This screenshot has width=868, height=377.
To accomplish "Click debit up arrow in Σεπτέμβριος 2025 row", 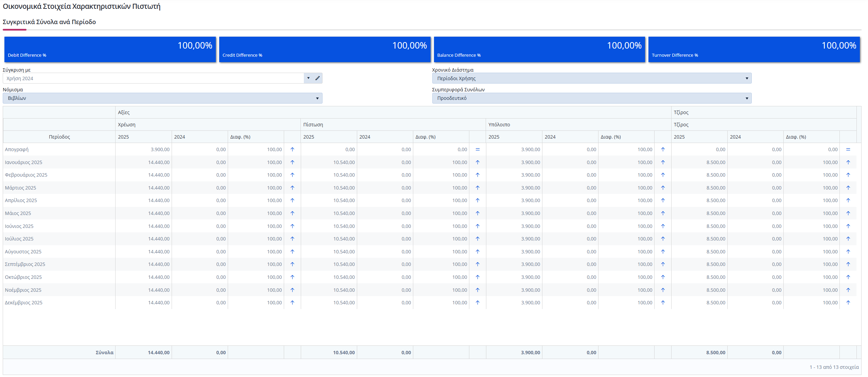I will point(292,264).
